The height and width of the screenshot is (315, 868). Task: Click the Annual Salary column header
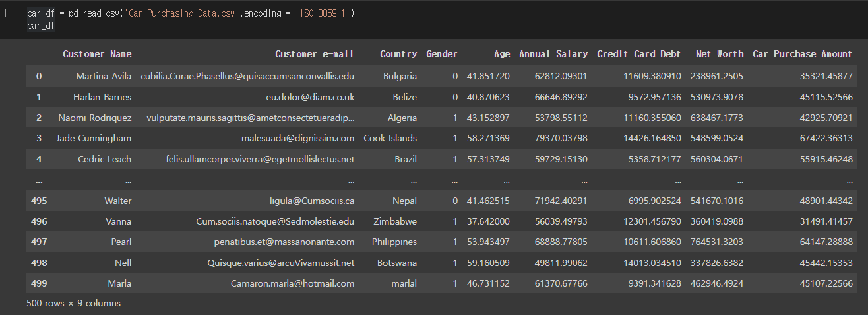[x=553, y=54]
